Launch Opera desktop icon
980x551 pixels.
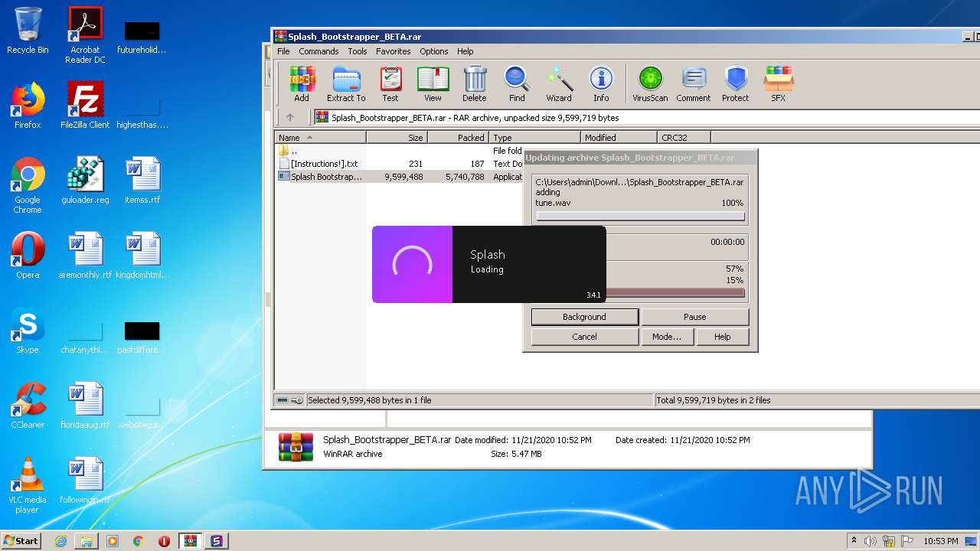click(28, 256)
